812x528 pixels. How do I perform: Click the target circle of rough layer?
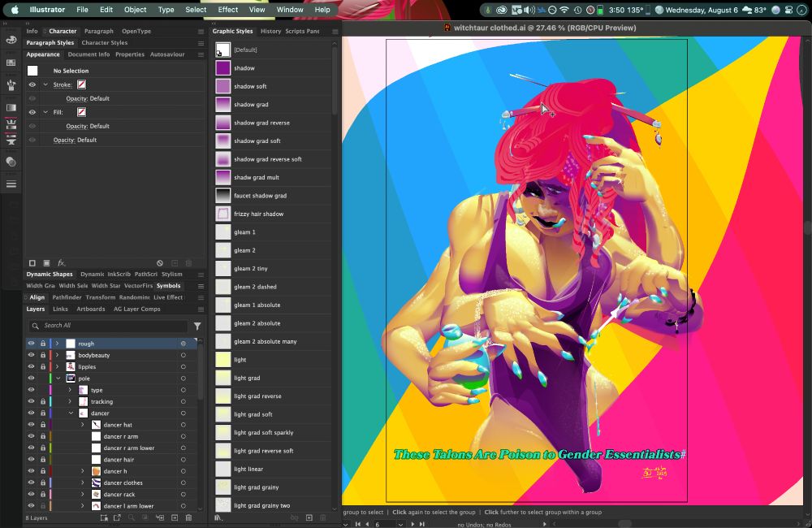(184, 344)
